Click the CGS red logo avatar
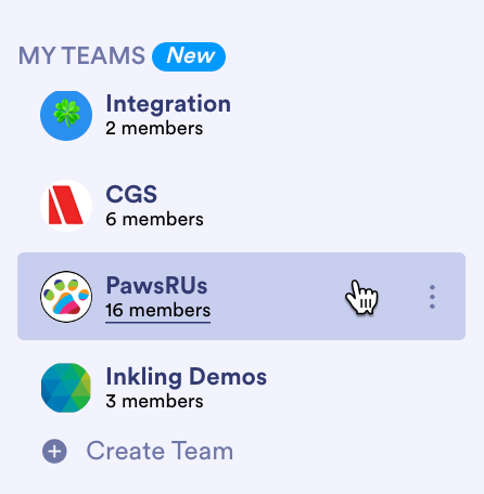Screen dimensions: 484x494 coord(66,206)
